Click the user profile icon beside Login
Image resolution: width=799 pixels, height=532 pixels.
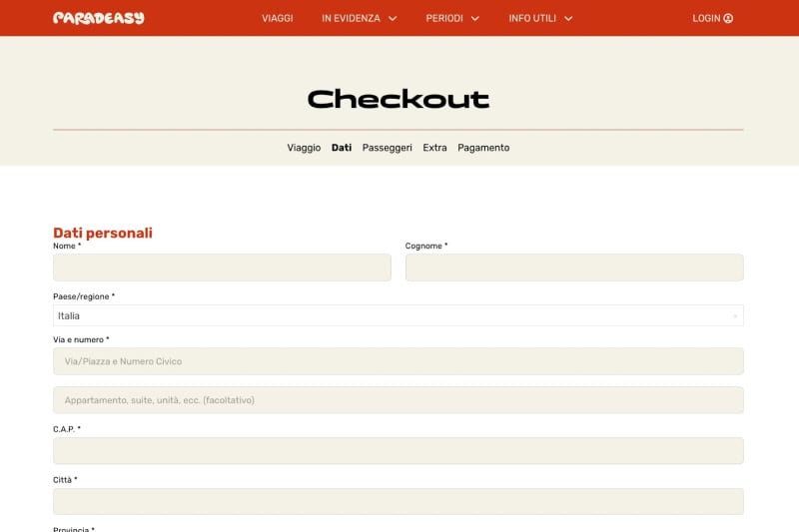pos(728,18)
